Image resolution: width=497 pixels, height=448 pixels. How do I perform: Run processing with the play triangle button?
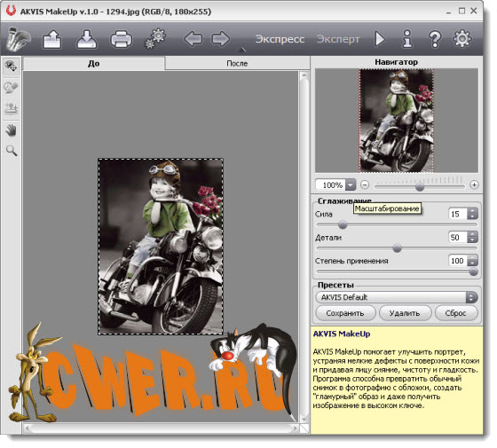point(380,39)
